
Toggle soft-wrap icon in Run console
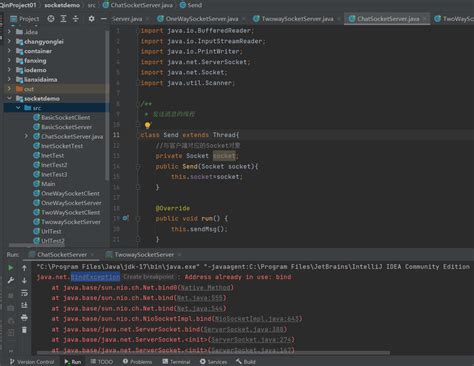(24, 293)
